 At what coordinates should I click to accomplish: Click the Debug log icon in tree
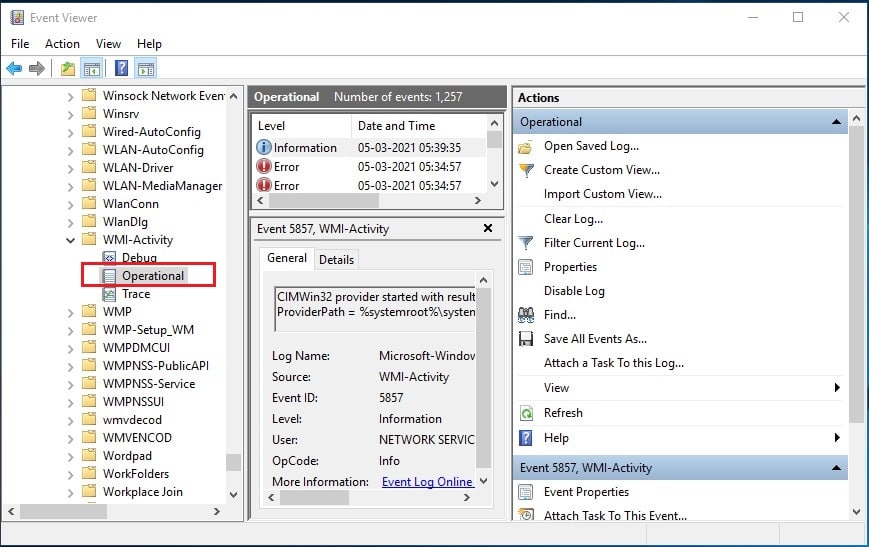point(109,258)
